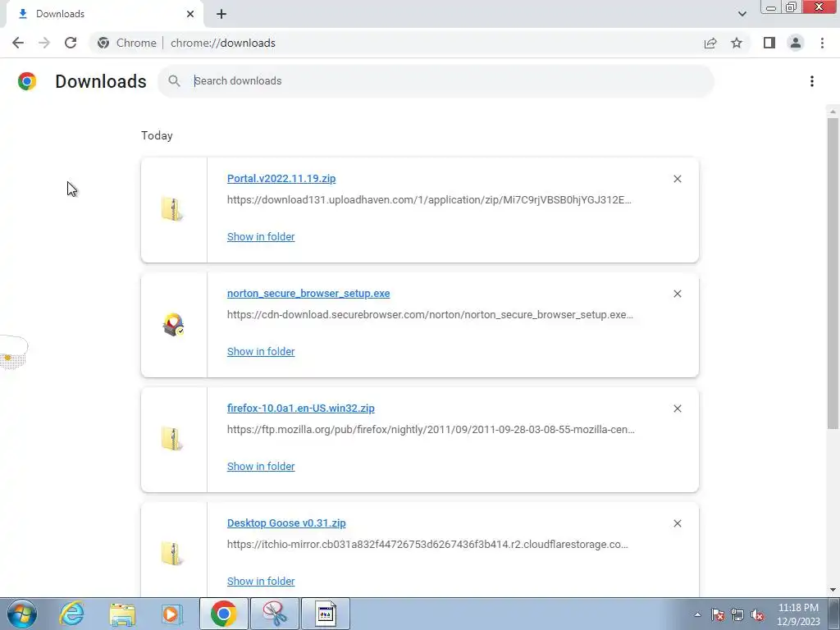This screenshot has height=630, width=840.
Task: Show norton_secure_browser_setup.exe in folder
Action: 261,351
